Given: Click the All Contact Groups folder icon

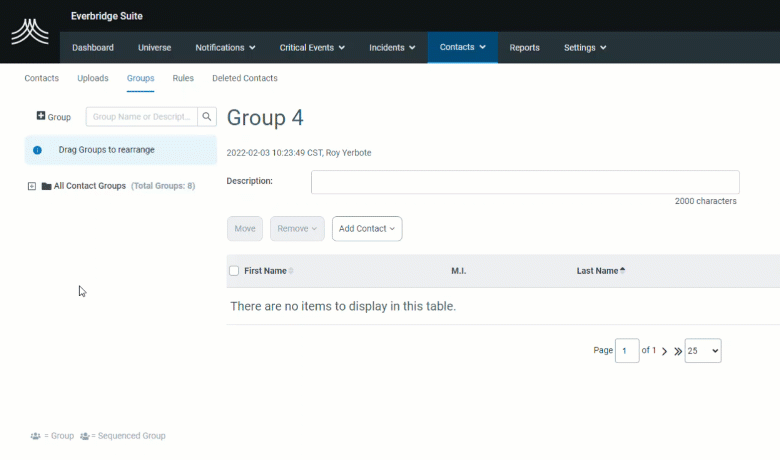Looking at the screenshot, I should pyautogui.click(x=46, y=186).
